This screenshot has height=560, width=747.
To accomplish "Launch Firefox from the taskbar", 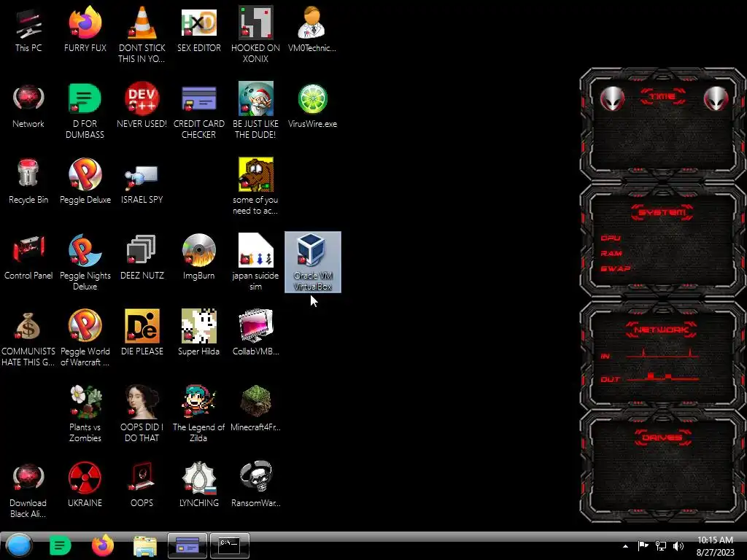I will pyautogui.click(x=102, y=545).
